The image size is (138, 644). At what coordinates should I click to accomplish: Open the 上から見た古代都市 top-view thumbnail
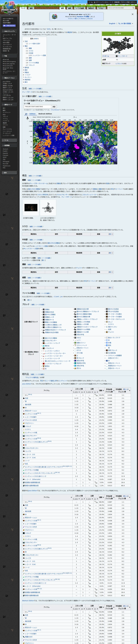pos(48,207)
